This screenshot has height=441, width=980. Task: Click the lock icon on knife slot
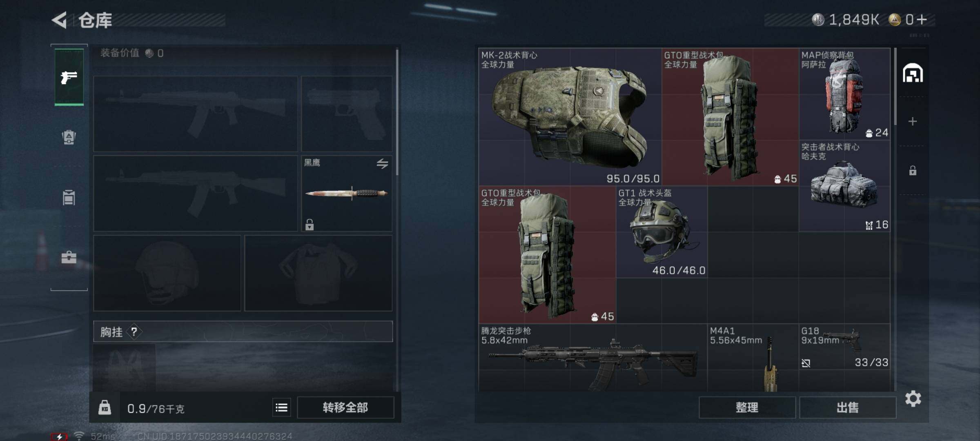[x=309, y=224]
